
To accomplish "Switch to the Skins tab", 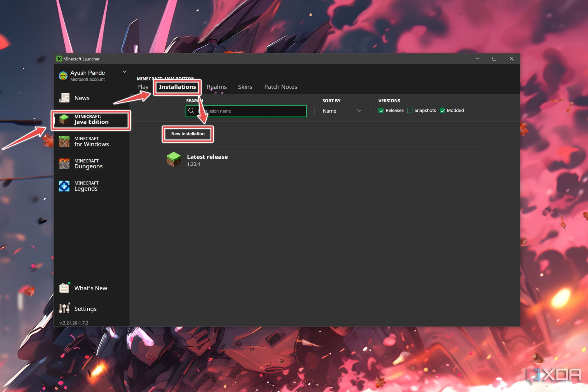I will click(x=245, y=87).
